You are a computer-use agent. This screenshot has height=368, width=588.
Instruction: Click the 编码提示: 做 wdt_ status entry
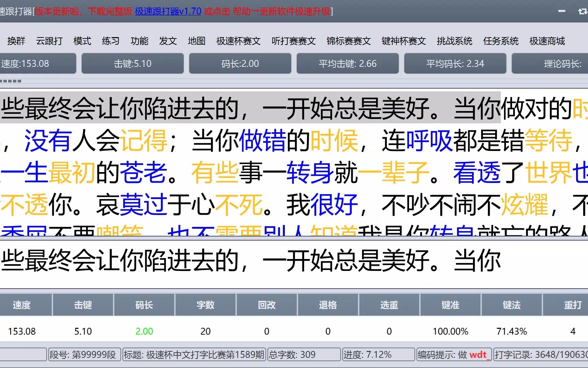(454, 355)
